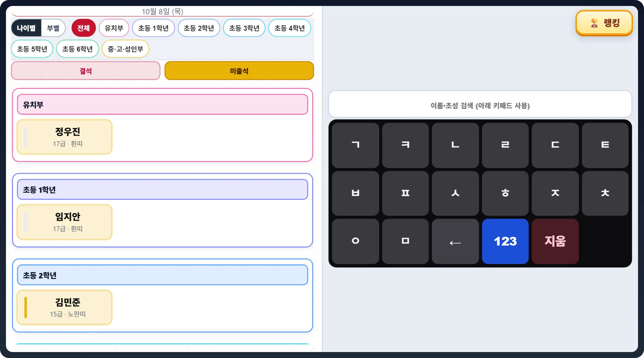644x358 pixels.
Task: Filter by 초등 1학년 chip
Action: (x=154, y=28)
